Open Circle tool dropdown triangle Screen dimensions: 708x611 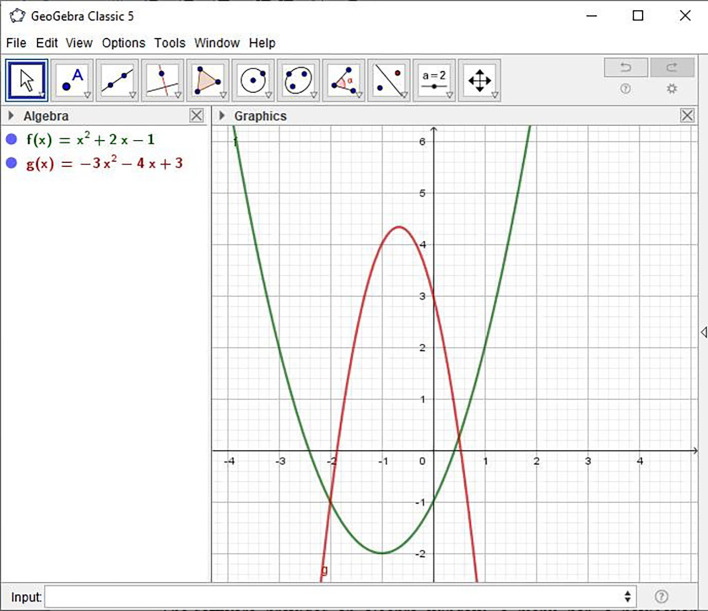269,95
